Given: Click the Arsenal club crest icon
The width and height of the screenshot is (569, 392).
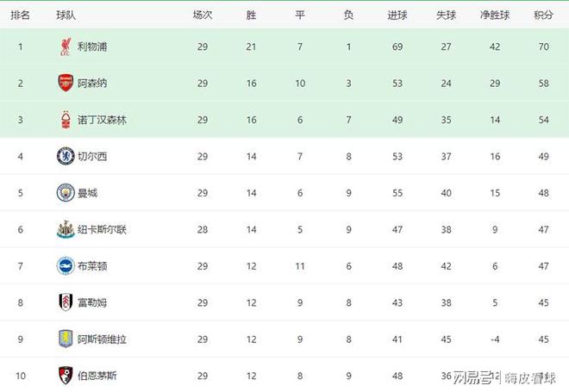Looking at the screenshot, I should point(66,83).
